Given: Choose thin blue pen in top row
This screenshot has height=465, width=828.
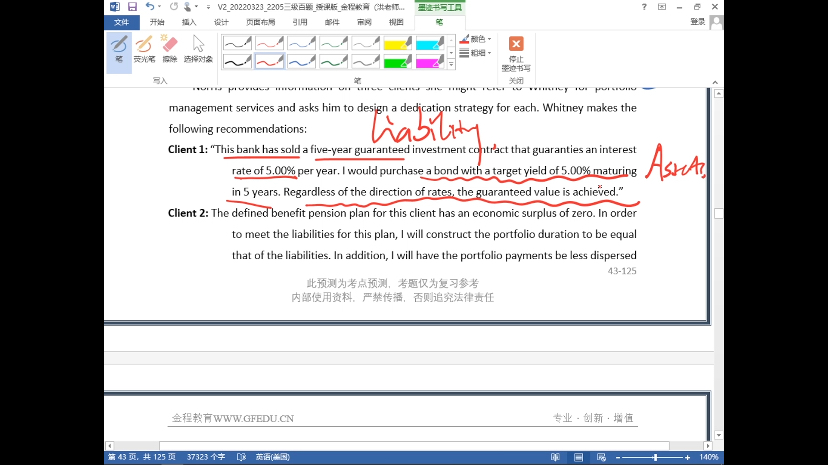Looking at the screenshot, I should click(x=302, y=43).
